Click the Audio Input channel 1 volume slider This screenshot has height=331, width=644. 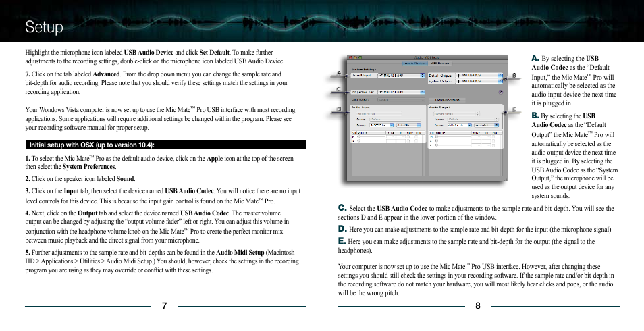[x=371, y=141]
